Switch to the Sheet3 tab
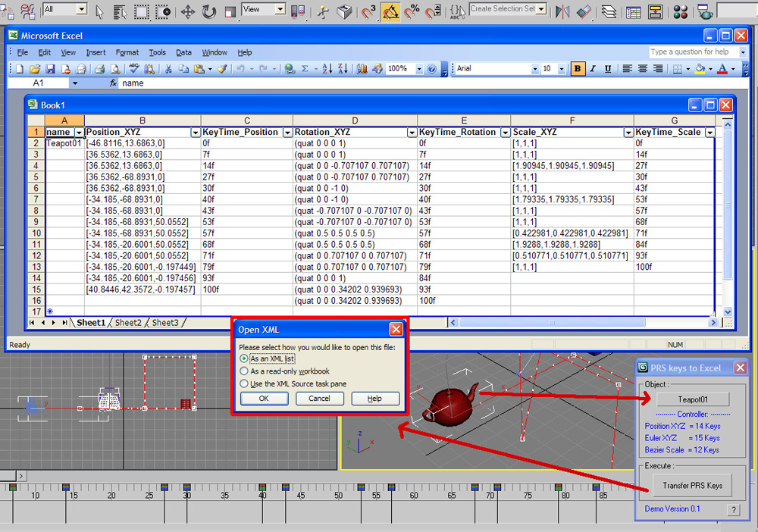758x532 pixels. 165,323
